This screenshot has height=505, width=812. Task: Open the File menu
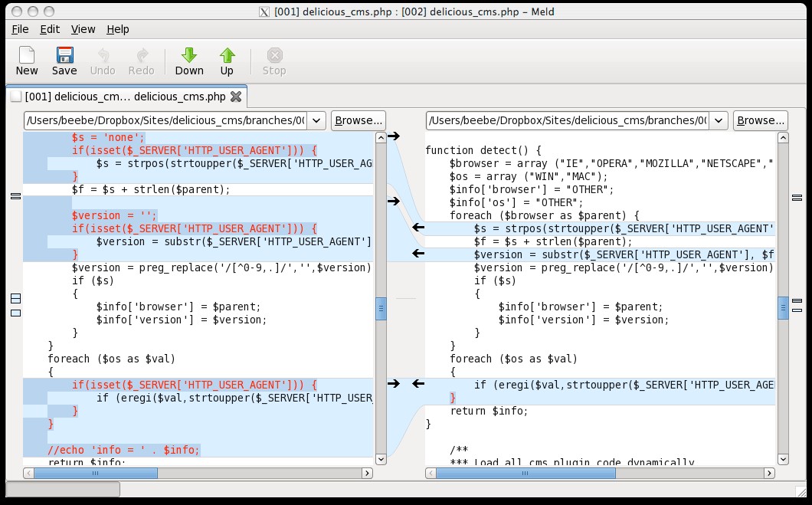pos(20,29)
